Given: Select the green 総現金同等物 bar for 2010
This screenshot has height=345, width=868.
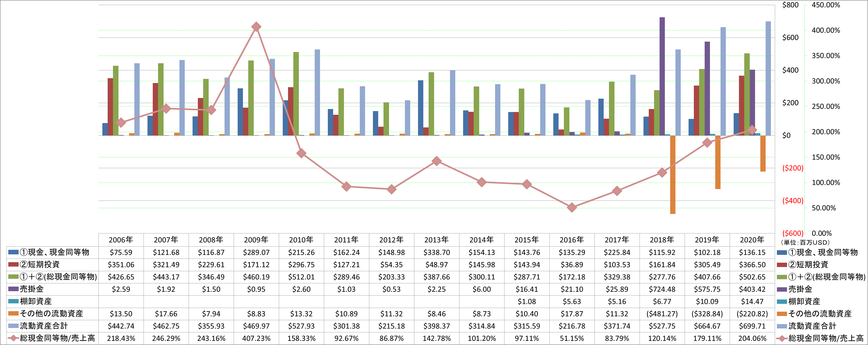Looking at the screenshot, I should pos(296,94).
